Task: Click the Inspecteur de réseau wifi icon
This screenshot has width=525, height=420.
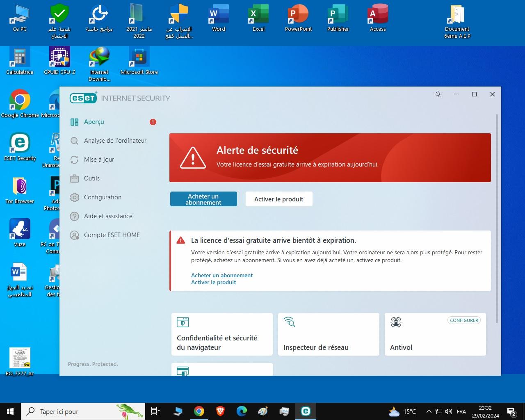Action: [290, 322]
